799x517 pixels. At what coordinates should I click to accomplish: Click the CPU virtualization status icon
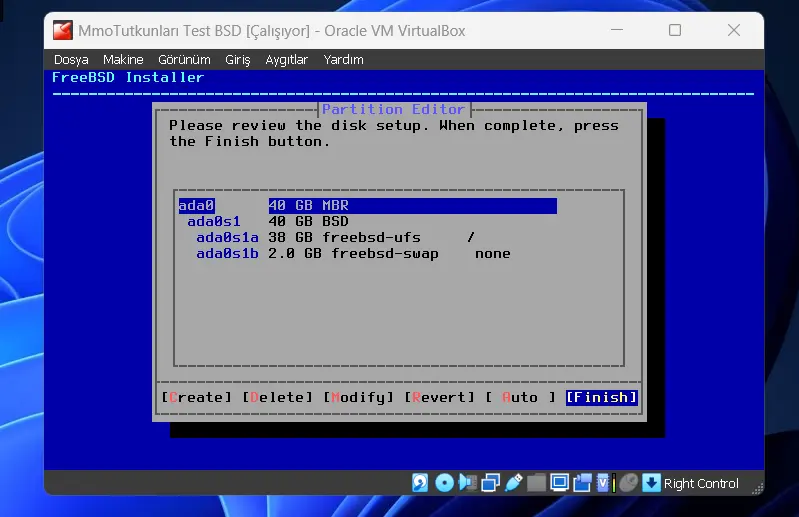coord(604,482)
